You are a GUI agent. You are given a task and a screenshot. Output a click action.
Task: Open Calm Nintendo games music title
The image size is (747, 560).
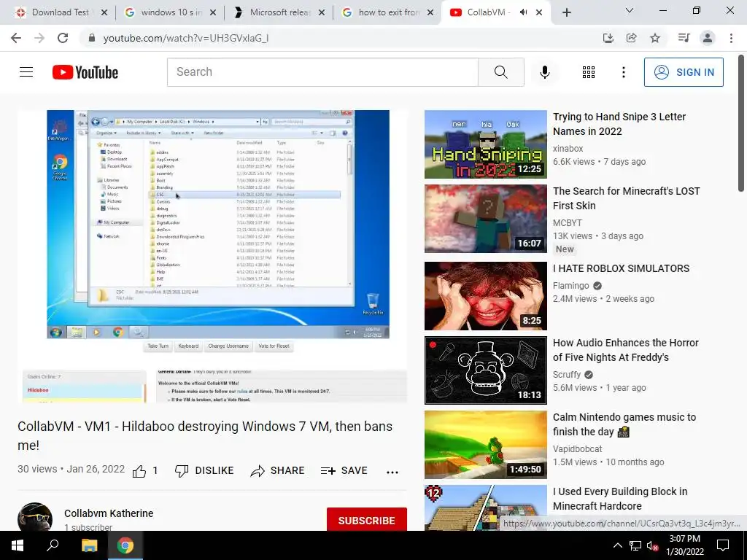(x=624, y=424)
